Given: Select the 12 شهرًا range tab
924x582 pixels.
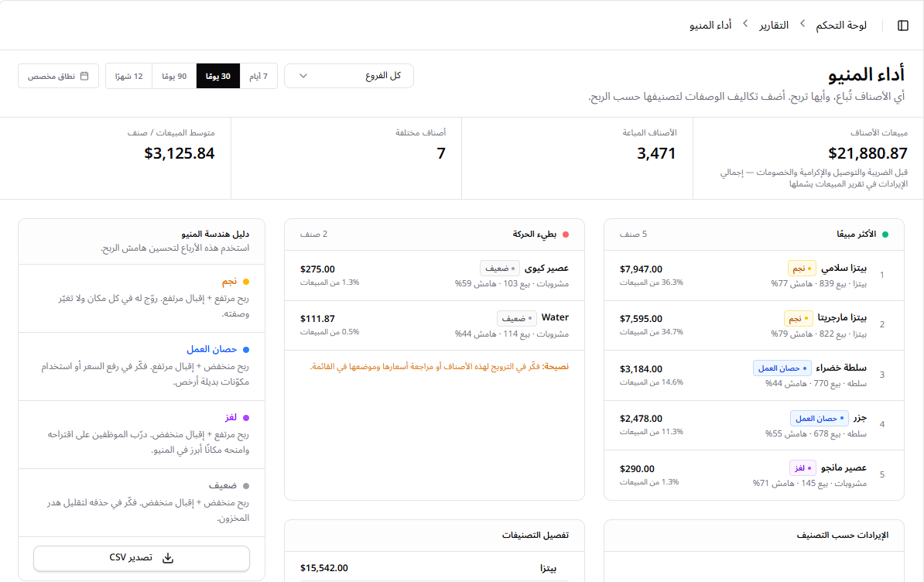Looking at the screenshot, I should (128, 76).
